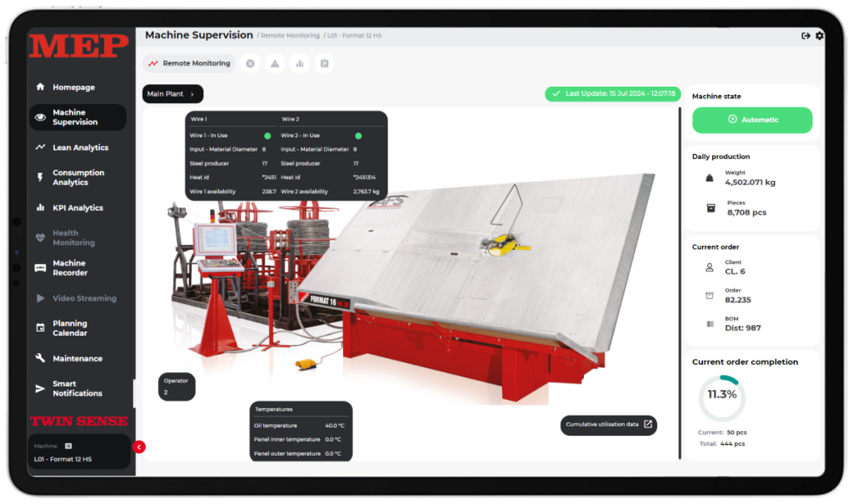Click the Automatic machine state button
The height and width of the screenshot is (504, 853).
click(752, 120)
